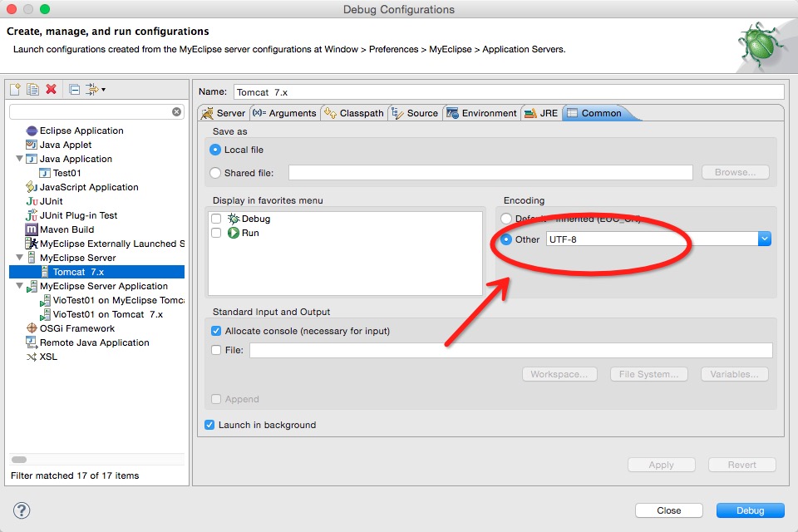798x532 pixels.
Task: Click the Browse... button
Action: tap(736, 172)
